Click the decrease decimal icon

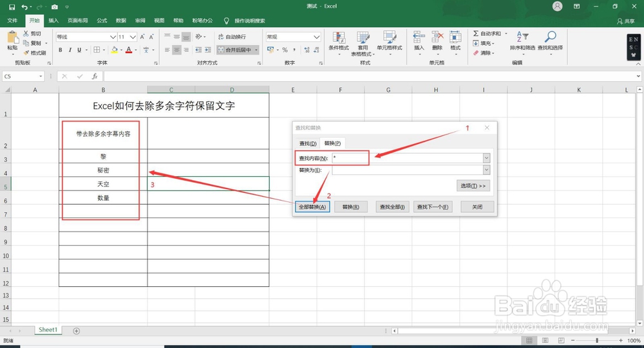click(x=316, y=50)
